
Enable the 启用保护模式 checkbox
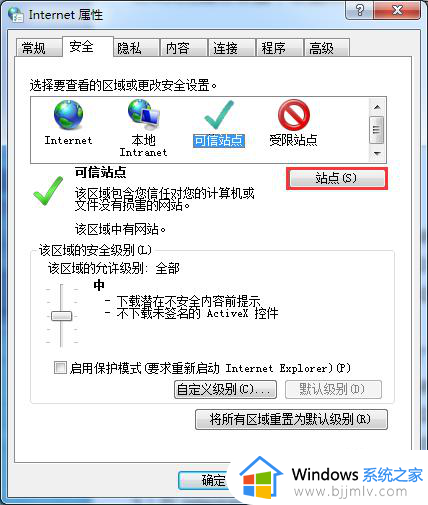point(60,368)
